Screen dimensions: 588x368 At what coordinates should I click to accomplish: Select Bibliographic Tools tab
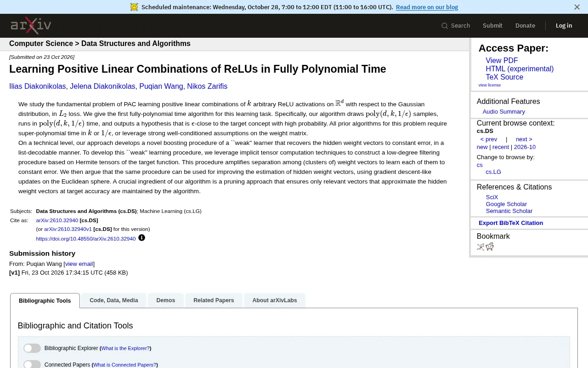45,301
